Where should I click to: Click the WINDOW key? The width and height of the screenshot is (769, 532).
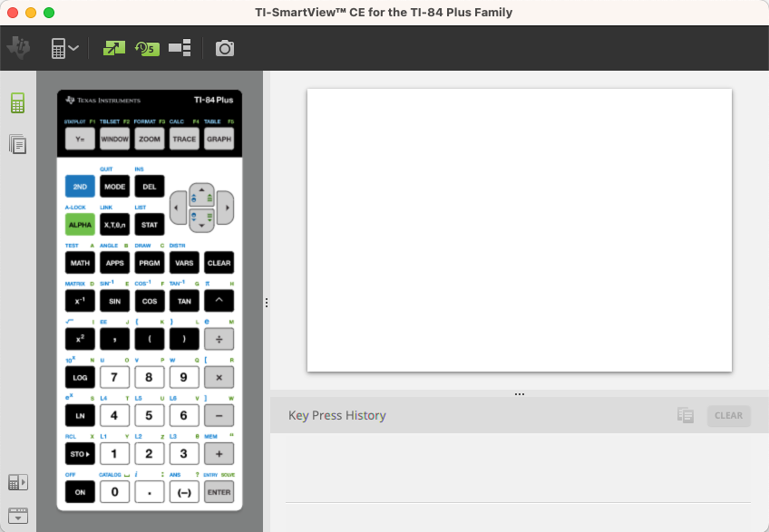coord(115,139)
